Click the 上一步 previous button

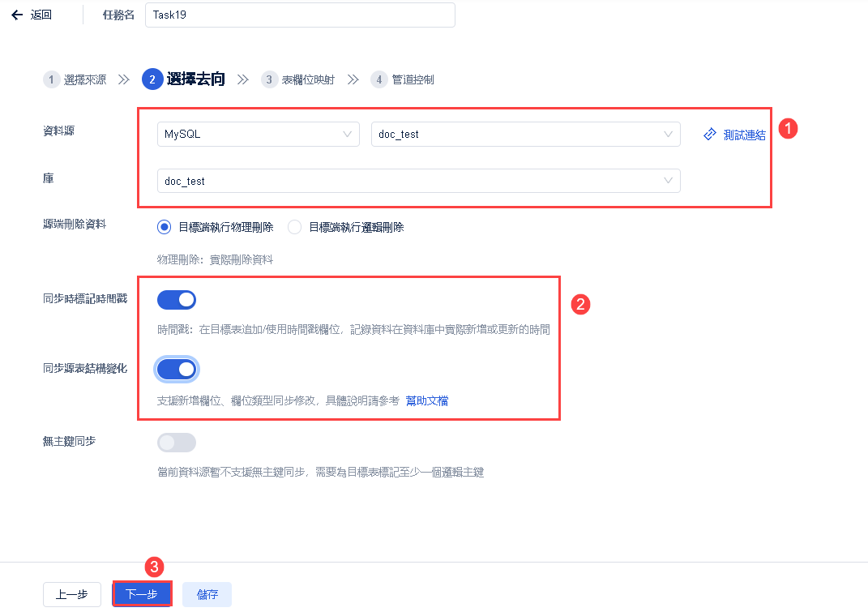click(x=72, y=594)
